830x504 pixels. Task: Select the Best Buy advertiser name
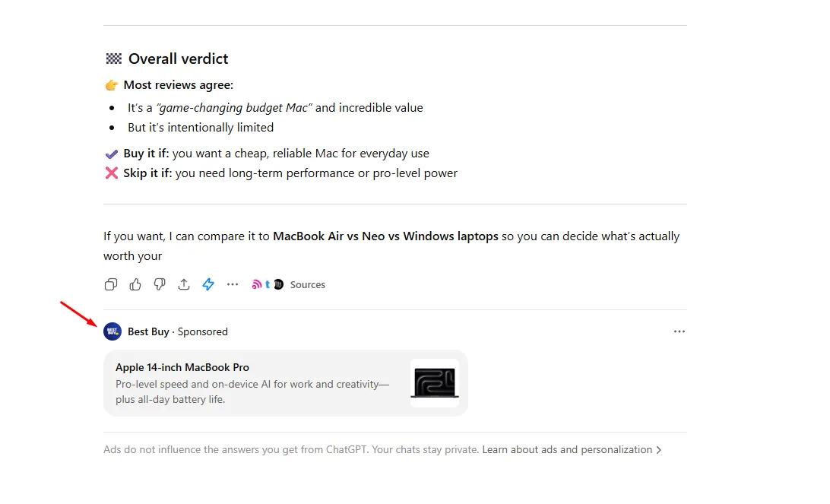pos(148,331)
